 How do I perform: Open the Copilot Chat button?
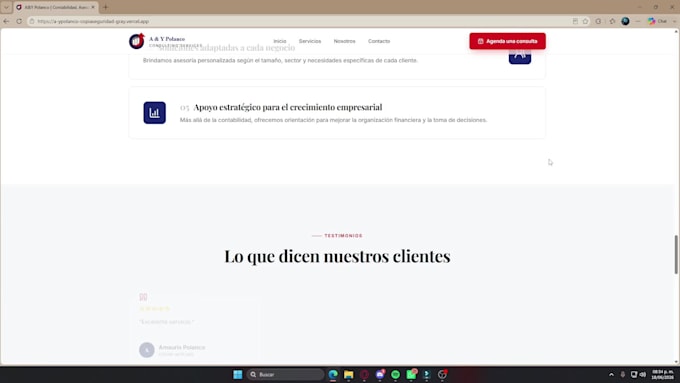tap(657, 21)
